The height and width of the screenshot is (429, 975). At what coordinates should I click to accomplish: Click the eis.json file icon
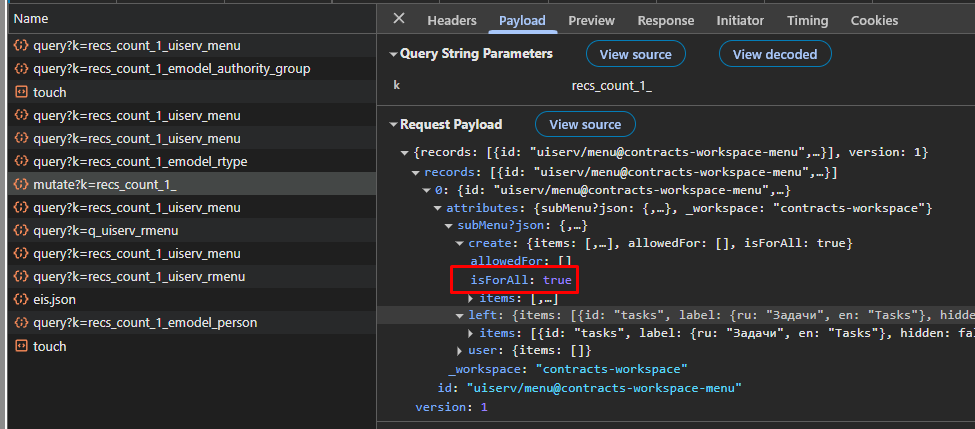pos(21,299)
